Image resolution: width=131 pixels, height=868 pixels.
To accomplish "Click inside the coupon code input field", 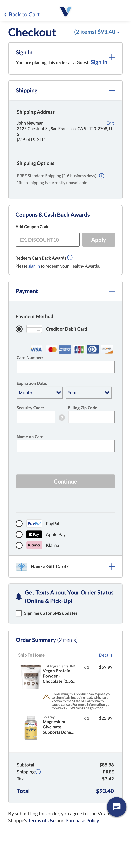I will [x=47, y=240].
